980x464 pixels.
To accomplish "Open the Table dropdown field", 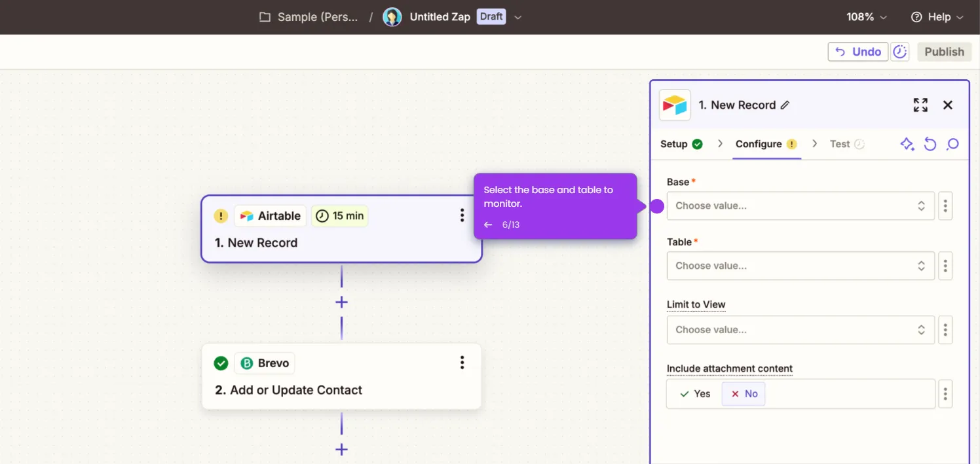I will click(801, 266).
